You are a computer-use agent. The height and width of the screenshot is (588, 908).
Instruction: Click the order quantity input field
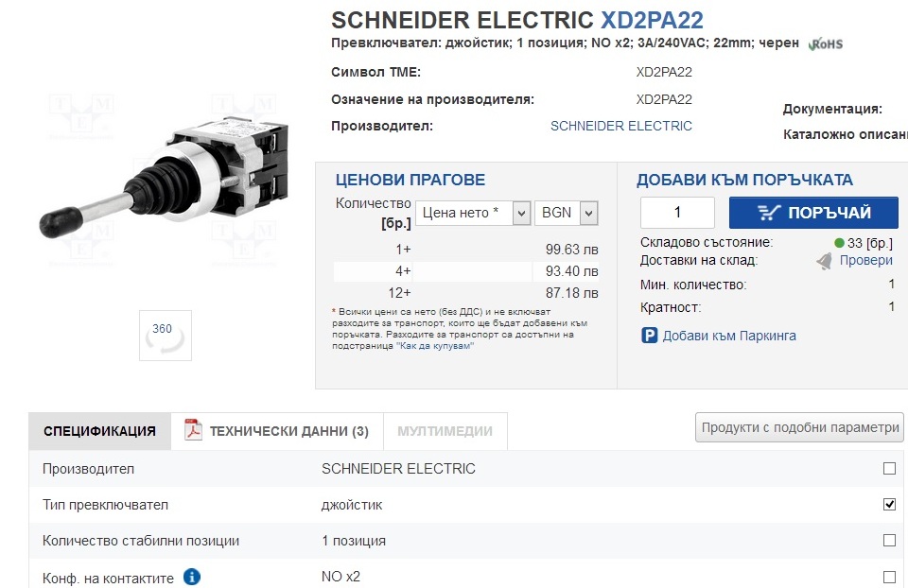(x=677, y=213)
